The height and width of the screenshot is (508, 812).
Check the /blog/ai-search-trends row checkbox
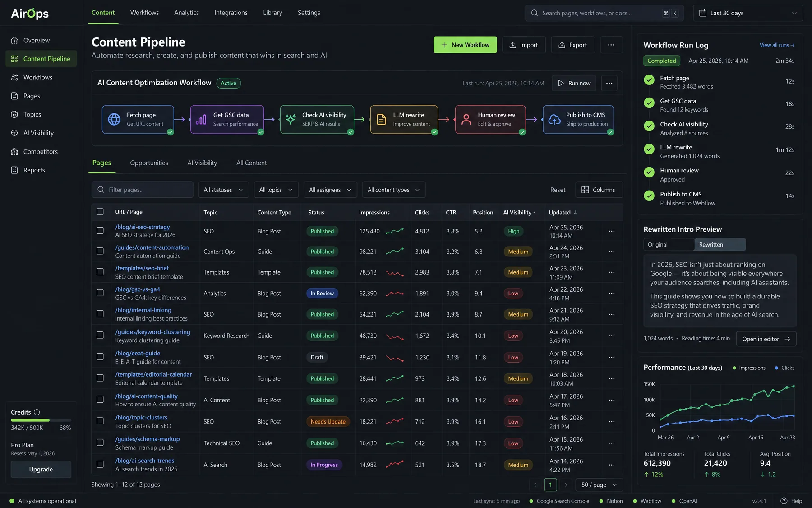(x=100, y=464)
